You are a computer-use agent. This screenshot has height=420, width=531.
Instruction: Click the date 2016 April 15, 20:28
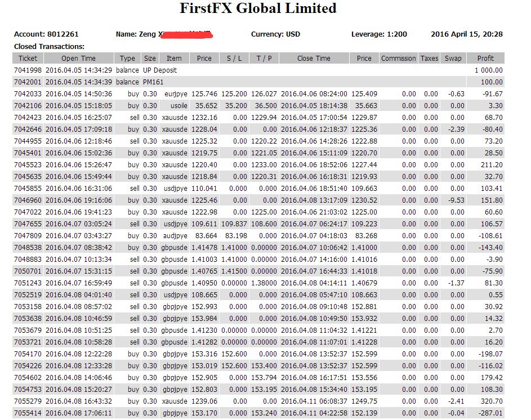(467, 34)
